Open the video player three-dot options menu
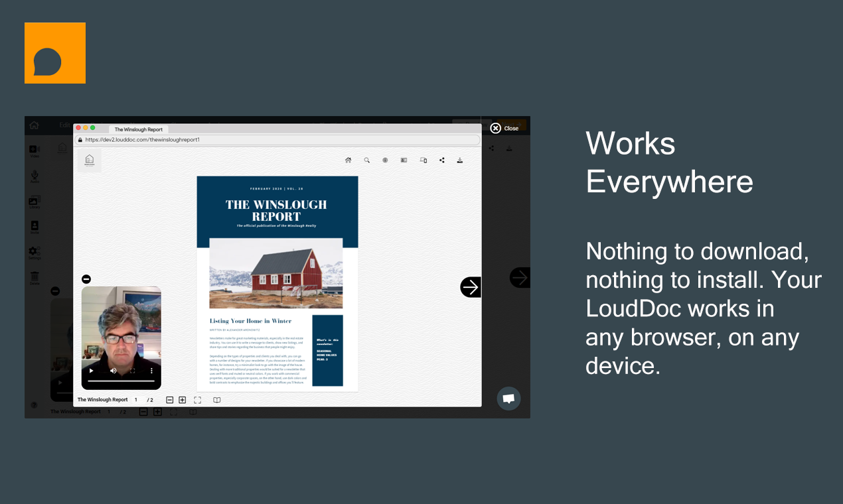The height and width of the screenshot is (504, 843). (x=152, y=371)
